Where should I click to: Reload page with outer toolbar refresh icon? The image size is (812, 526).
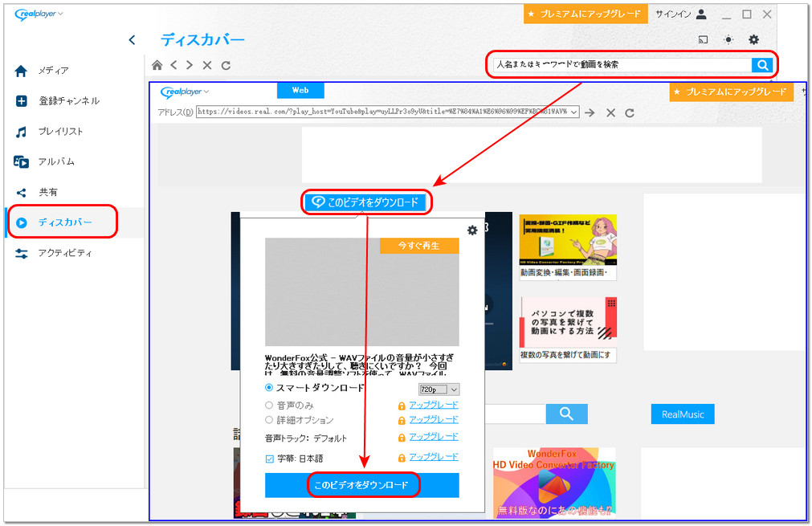pos(226,65)
